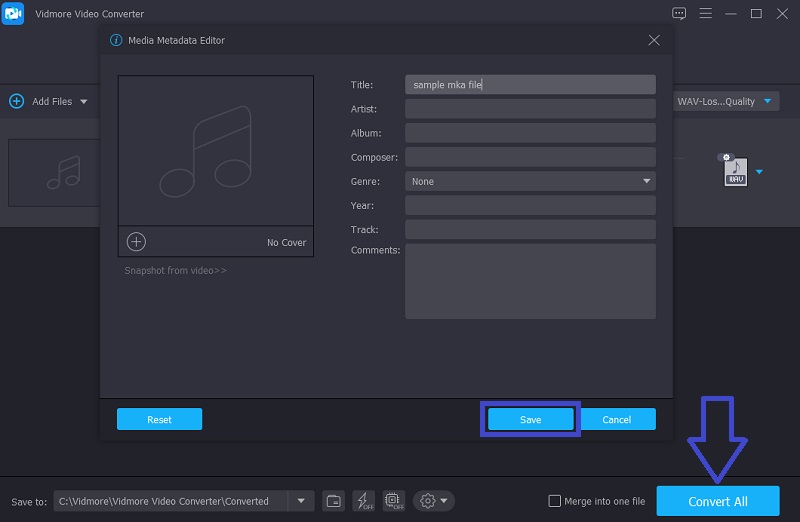Enable Merge into one file checkbox
800x522 pixels.
(555, 501)
